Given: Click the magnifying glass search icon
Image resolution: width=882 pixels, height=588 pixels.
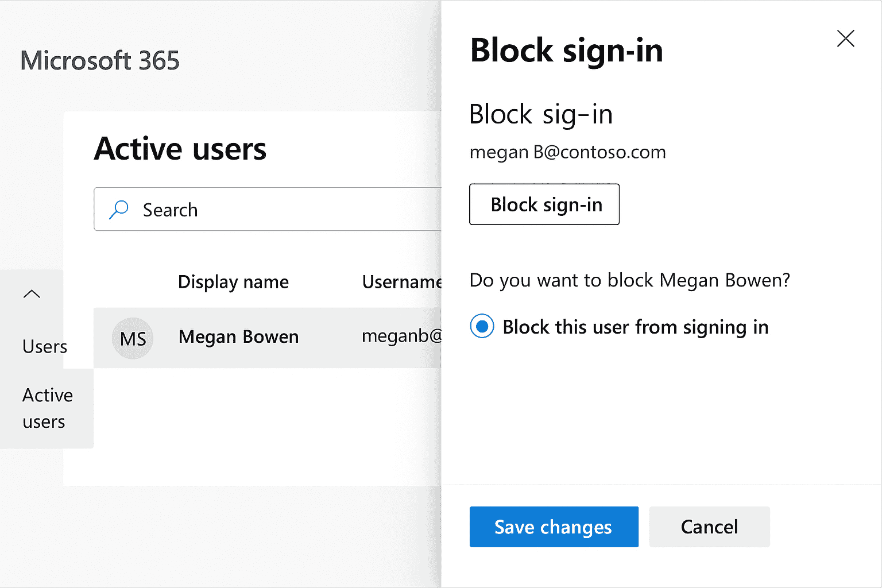Looking at the screenshot, I should tap(119, 210).
